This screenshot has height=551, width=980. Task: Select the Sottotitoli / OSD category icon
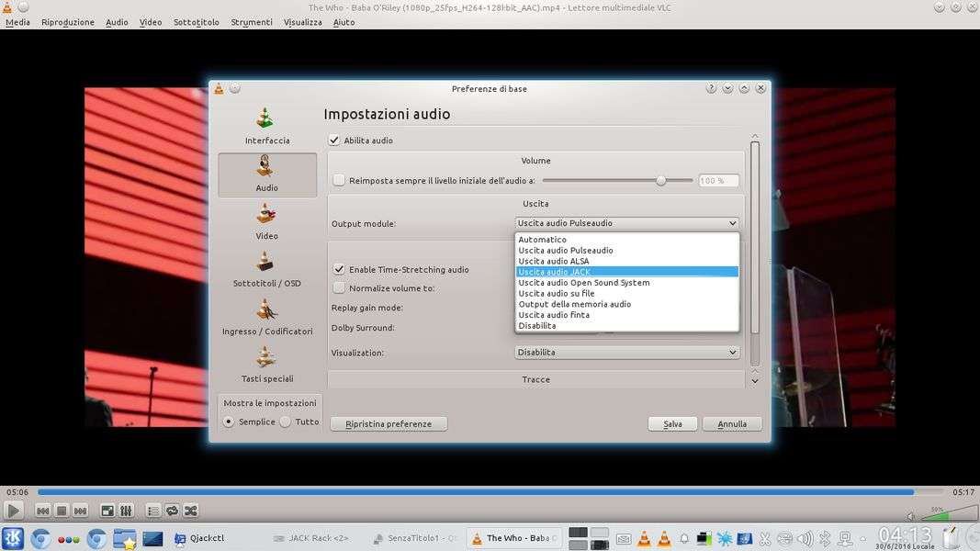click(266, 268)
